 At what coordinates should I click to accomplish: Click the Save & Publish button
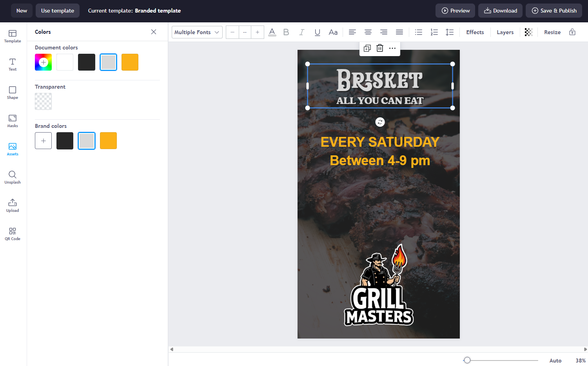pyautogui.click(x=554, y=11)
